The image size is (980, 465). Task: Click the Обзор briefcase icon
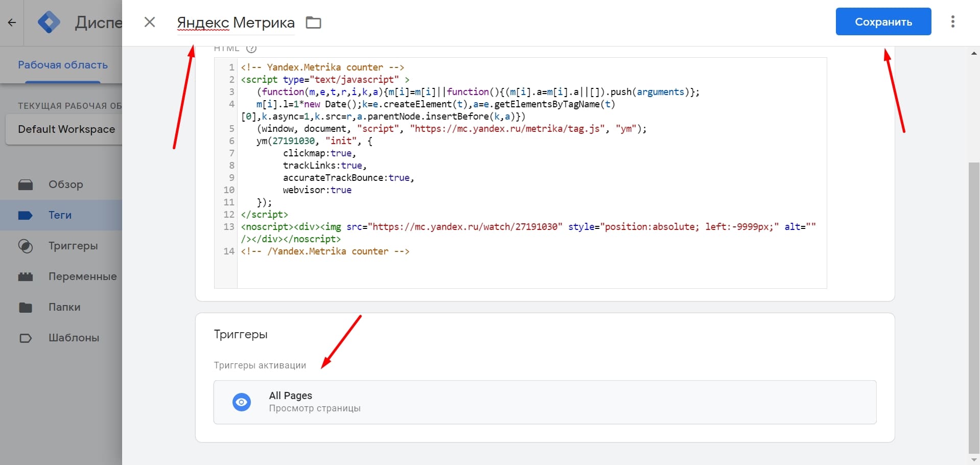click(x=26, y=184)
